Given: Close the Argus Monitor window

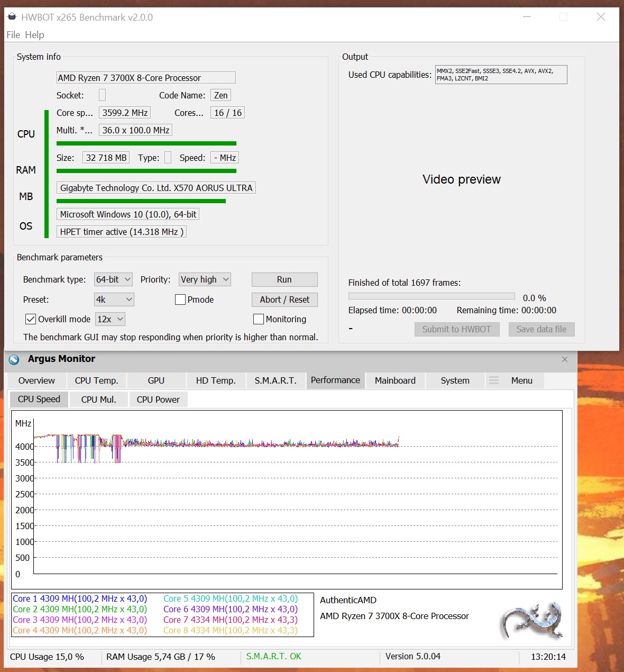Looking at the screenshot, I should pos(565,359).
